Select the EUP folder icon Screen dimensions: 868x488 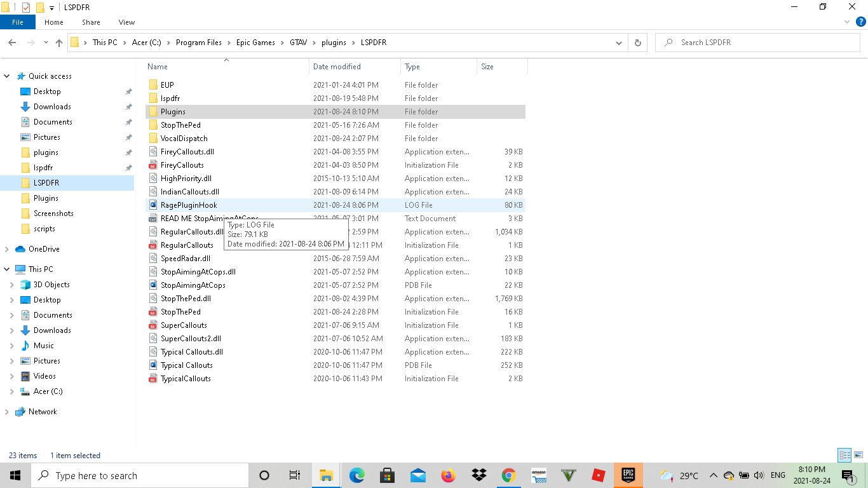153,85
